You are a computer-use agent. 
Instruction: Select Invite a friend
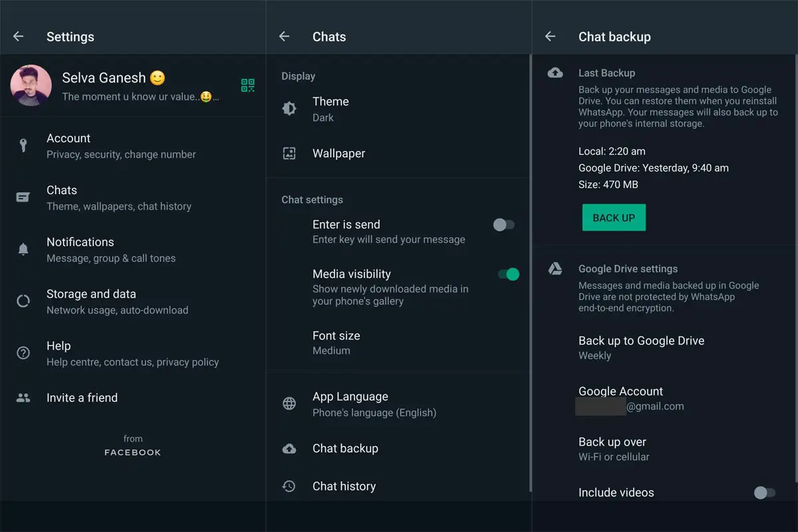(133, 398)
